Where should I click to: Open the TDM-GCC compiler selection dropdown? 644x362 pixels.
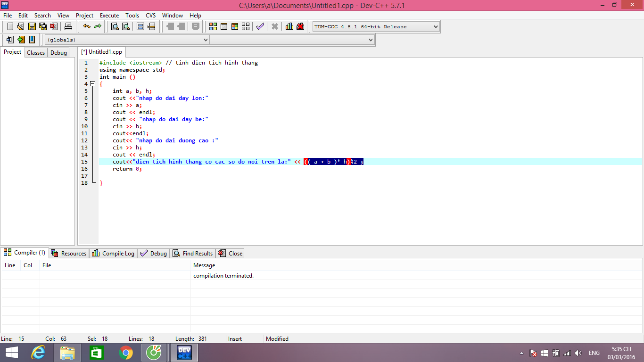pos(435,27)
